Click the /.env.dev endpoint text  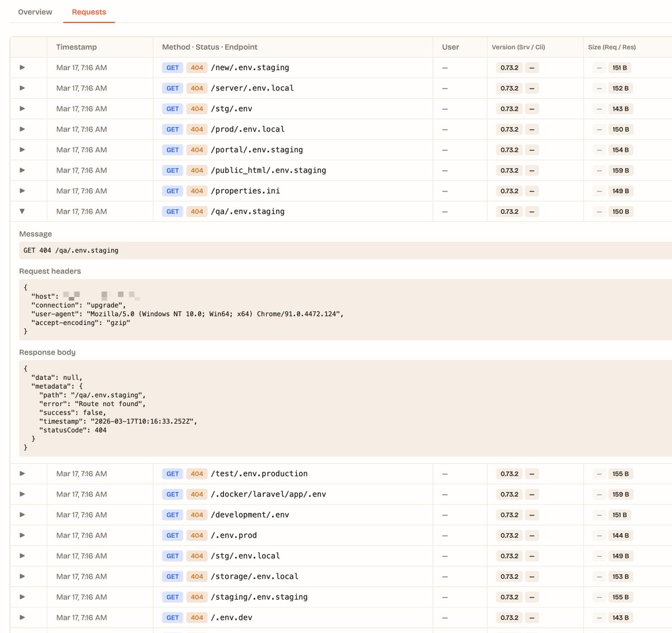tap(231, 617)
